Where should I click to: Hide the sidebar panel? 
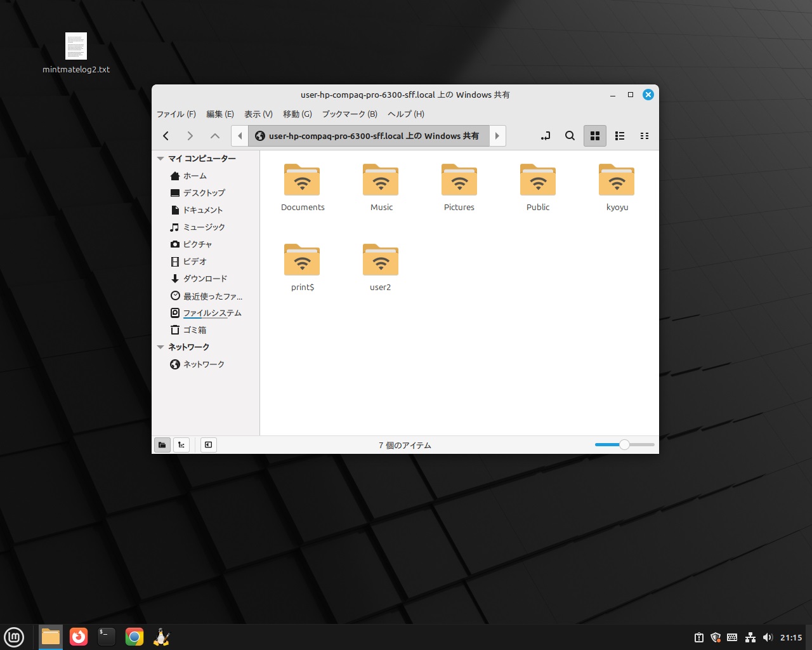click(208, 445)
